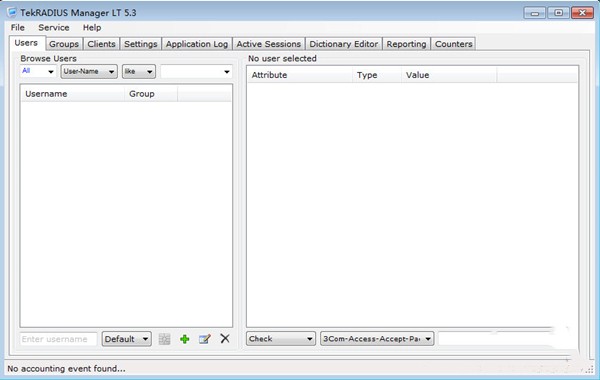This screenshot has height=380, width=600.
Task: Sort by the Group column header
Action: 151,94
